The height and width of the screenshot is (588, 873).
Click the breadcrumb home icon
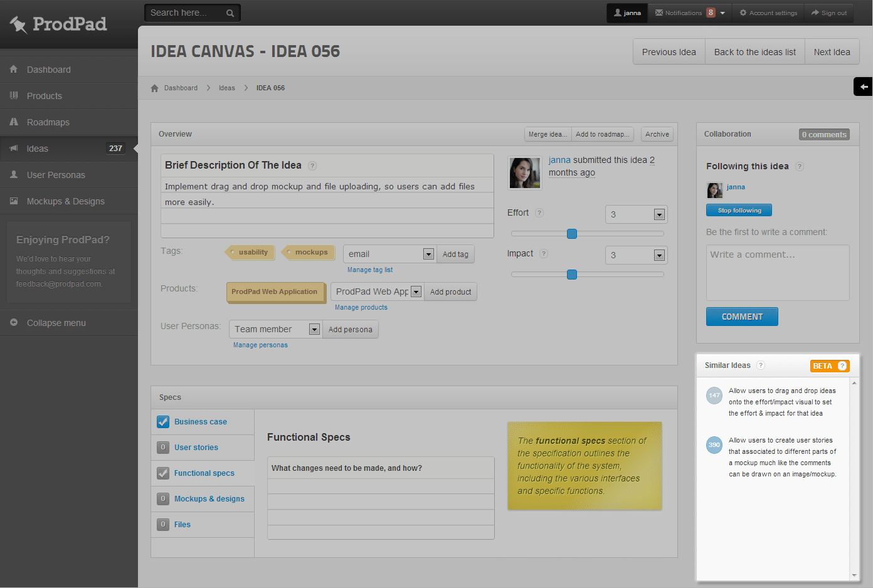(155, 88)
